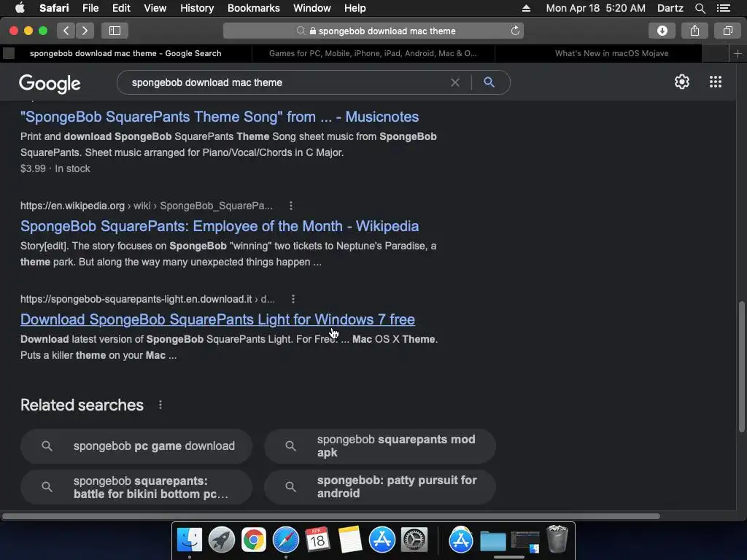Open the View menu
This screenshot has height=560, width=747.
point(155,8)
